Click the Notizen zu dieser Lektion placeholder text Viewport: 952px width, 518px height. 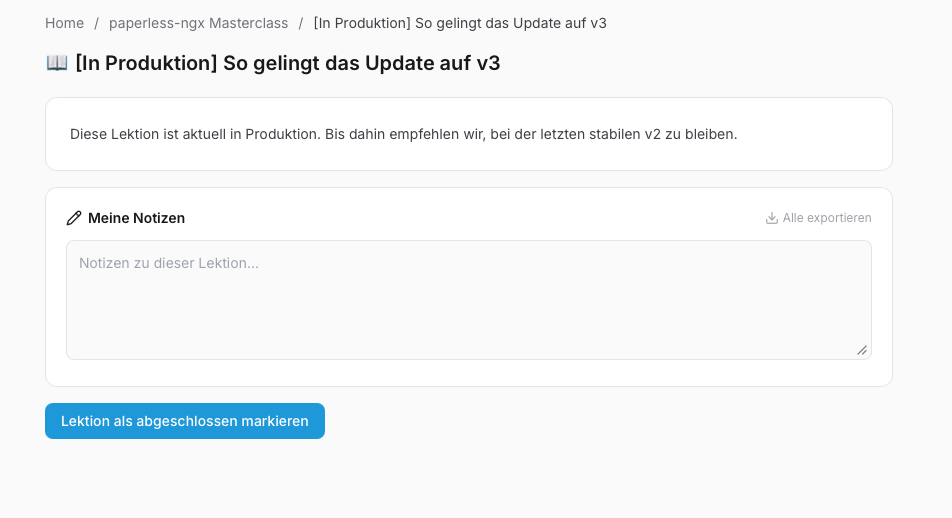pos(169,263)
